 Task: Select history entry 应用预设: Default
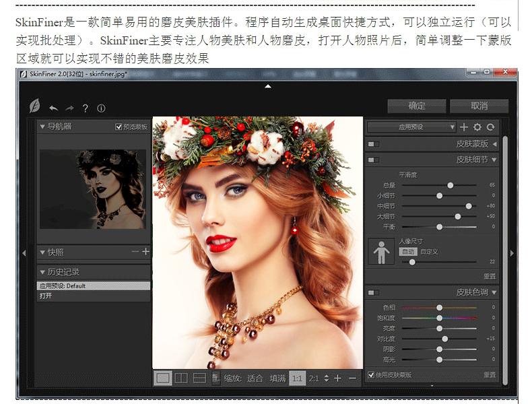tap(94, 285)
